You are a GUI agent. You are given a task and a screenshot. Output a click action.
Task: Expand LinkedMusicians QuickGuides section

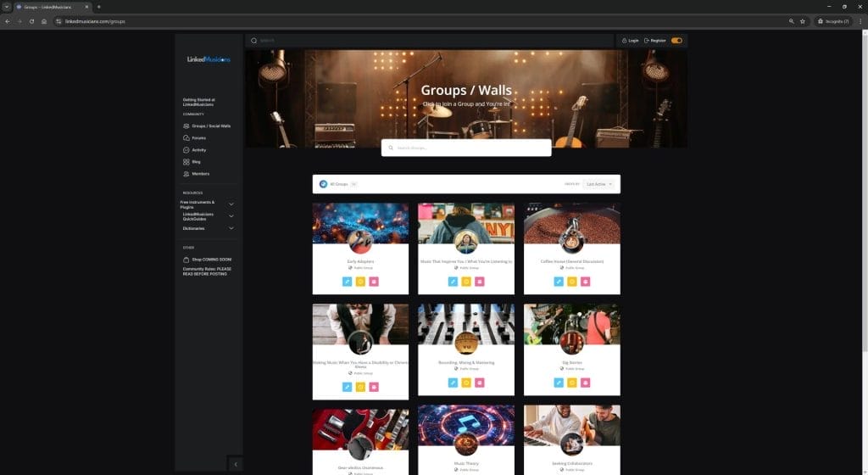[x=231, y=215]
